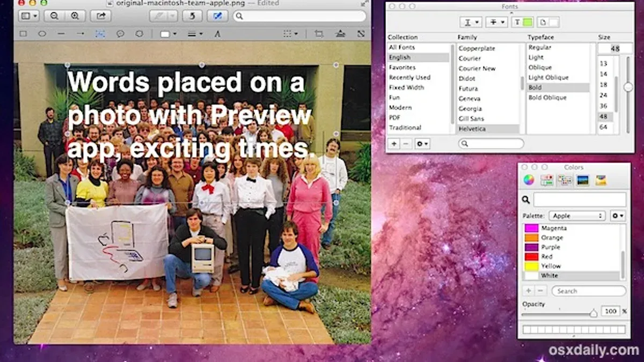
Task: Open the Fonts panel gear action menu
Action: (422, 144)
